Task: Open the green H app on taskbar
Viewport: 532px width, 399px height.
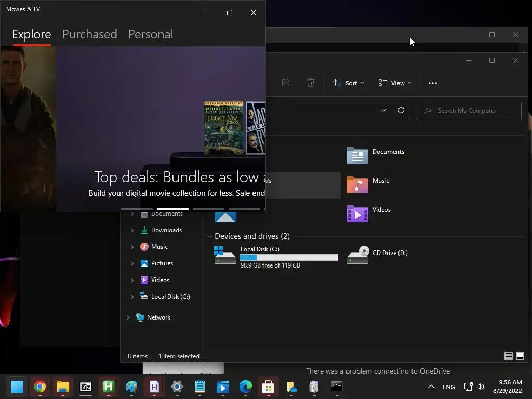Action: point(108,387)
